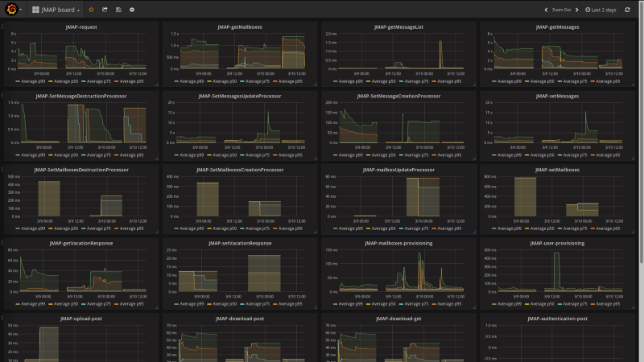
Task: Save the dashboard with the disk icon
Action: click(x=118, y=10)
